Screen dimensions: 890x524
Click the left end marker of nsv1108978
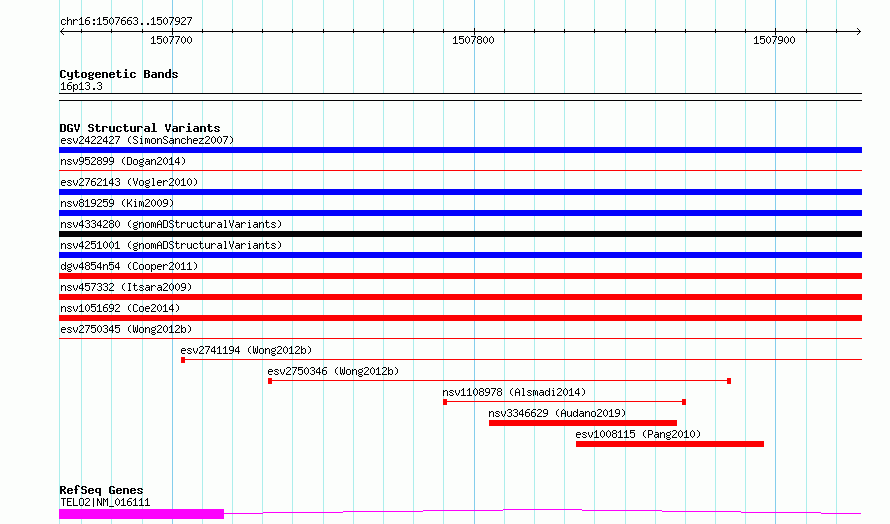click(445, 402)
